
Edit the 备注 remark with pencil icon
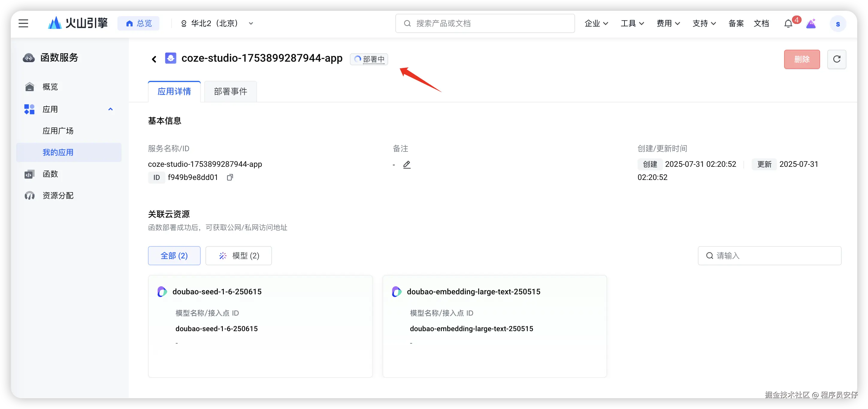pos(407,164)
